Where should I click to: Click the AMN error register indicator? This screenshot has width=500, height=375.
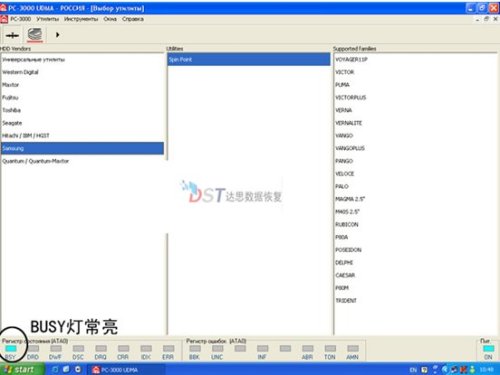(353, 348)
